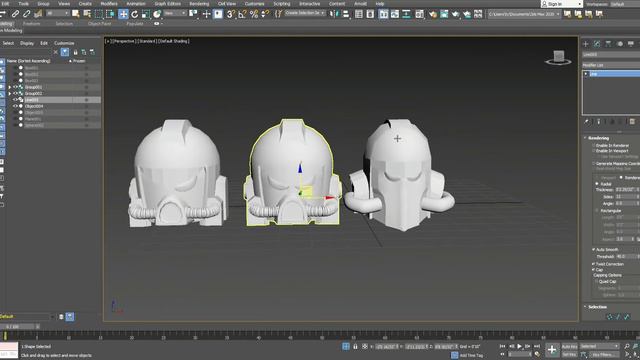Screen dimensions: 640x360
Task: Choose Rectangular Selection Region tool
Action: [x=99, y=14]
